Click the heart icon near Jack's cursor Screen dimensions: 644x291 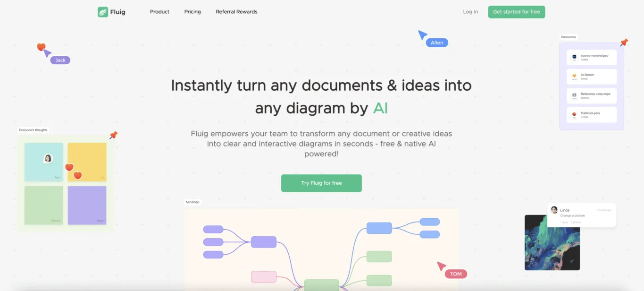pos(41,47)
